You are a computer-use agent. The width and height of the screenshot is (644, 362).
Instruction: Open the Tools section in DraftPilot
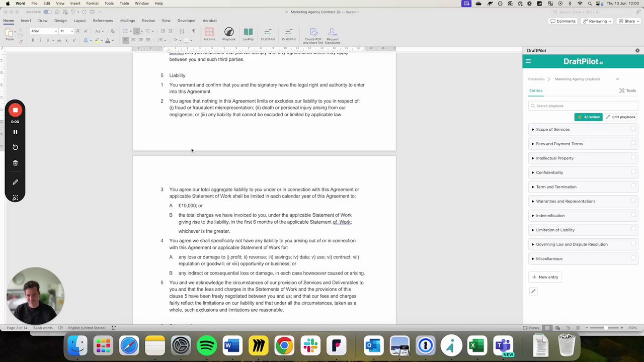[x=627, y=90]
